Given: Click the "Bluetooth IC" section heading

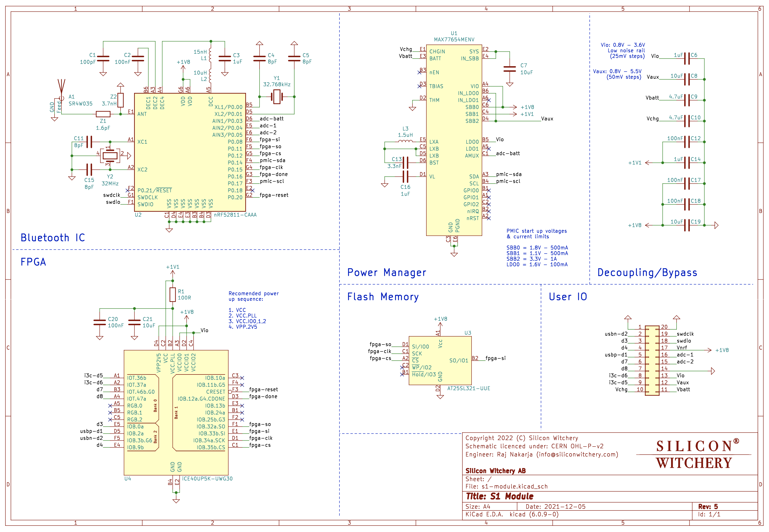Looking at the screenshot, I should [x=53, y=238].
